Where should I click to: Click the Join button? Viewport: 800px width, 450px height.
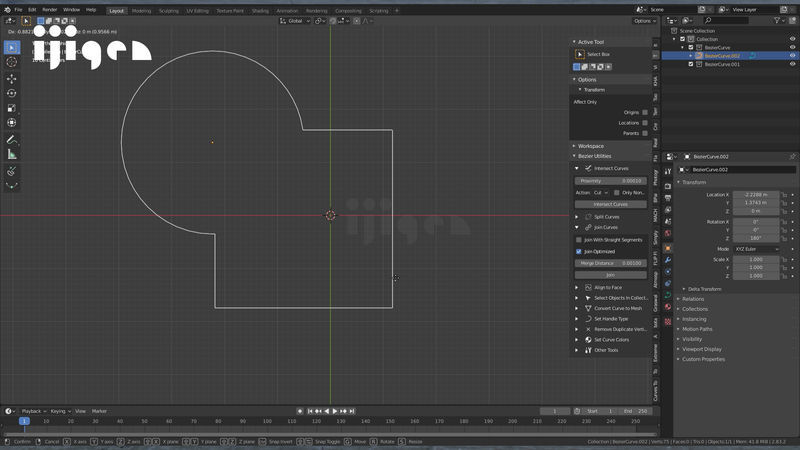tap(611, 275)
